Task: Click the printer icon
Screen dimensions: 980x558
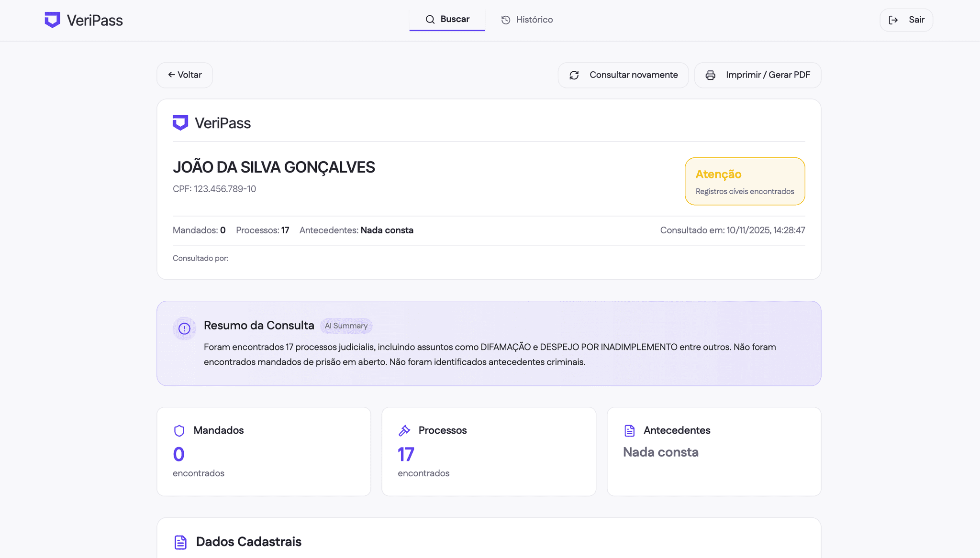Action: point(710,75)
